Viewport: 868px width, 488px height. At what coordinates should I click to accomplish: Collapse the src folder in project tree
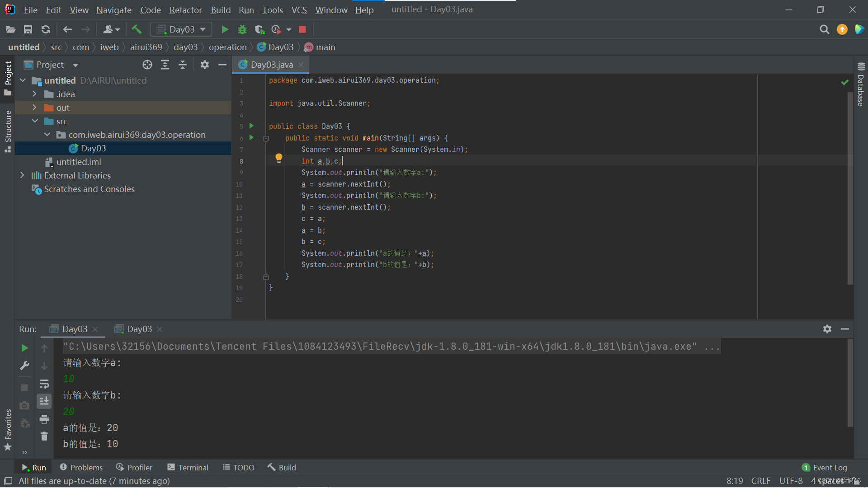pyautogui.click(x=35, y=121)
